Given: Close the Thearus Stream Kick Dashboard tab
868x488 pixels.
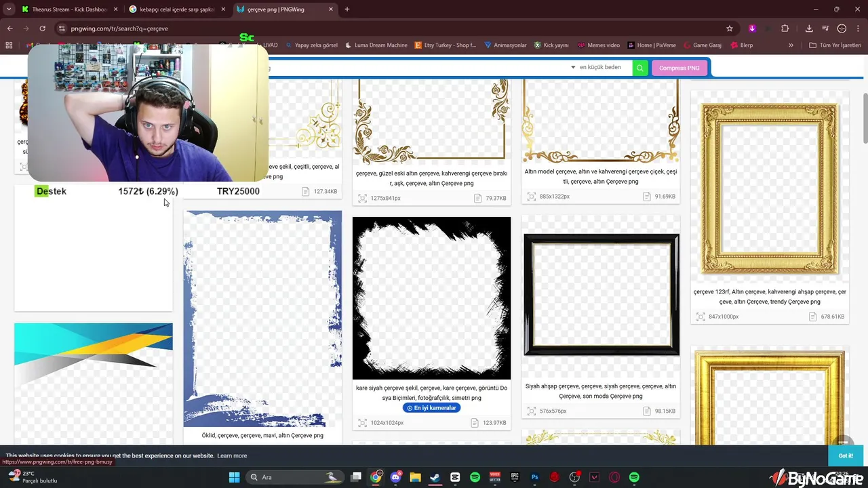Looking at the screenshot, I should tap(115, 9).
